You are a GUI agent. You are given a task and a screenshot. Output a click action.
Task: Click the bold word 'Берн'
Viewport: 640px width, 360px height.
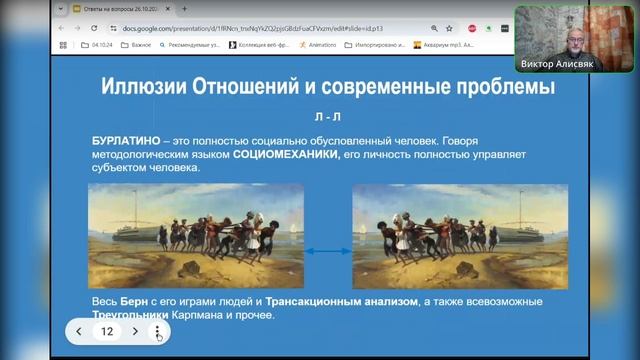[134, 302]
